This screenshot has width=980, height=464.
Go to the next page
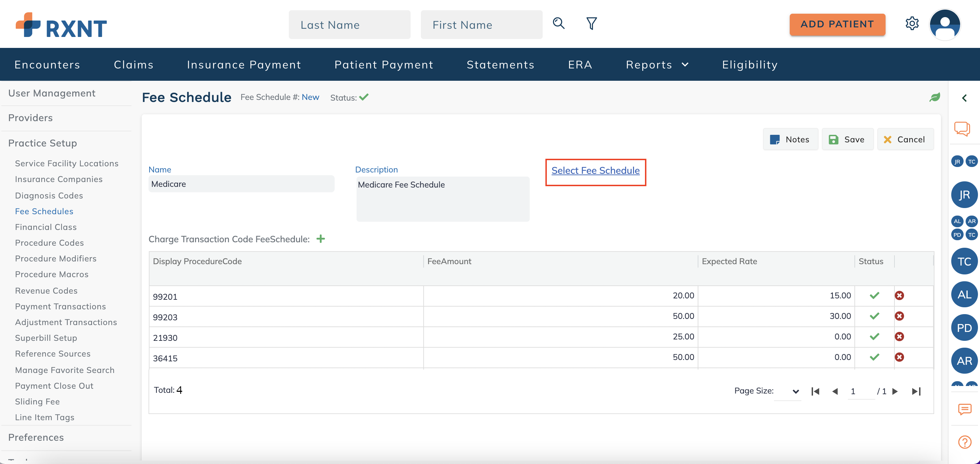tap(895, 391)
